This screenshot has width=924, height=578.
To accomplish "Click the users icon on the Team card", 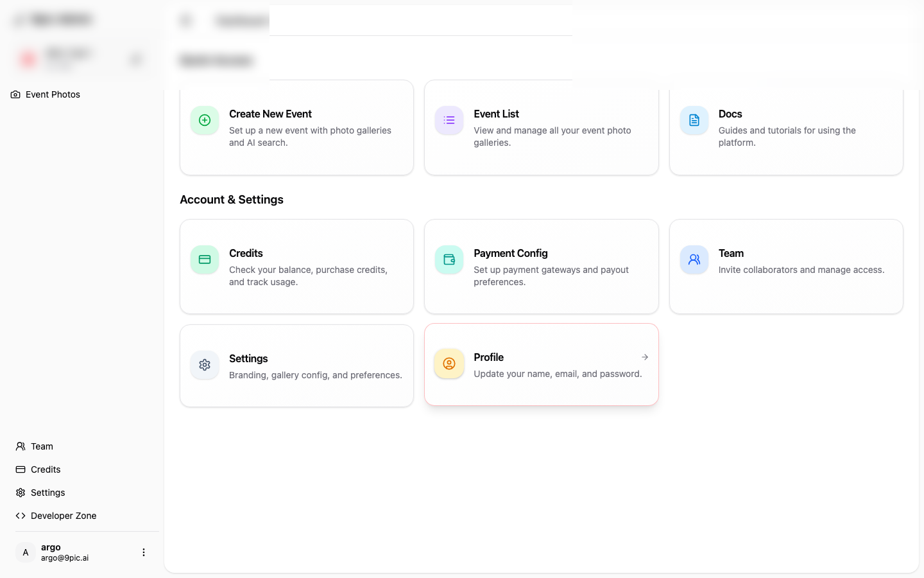I will [x=694, y=259].
